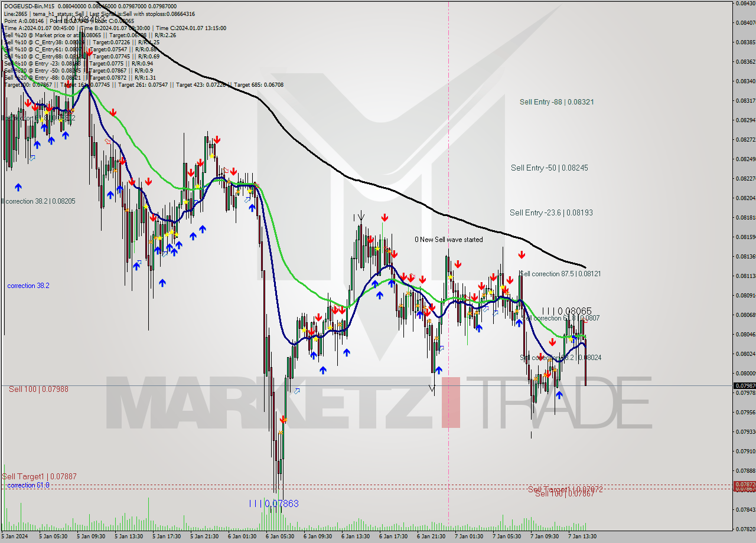Click the 0.08340 price axis label
This screenshot has width=756, height=543.
745,81
